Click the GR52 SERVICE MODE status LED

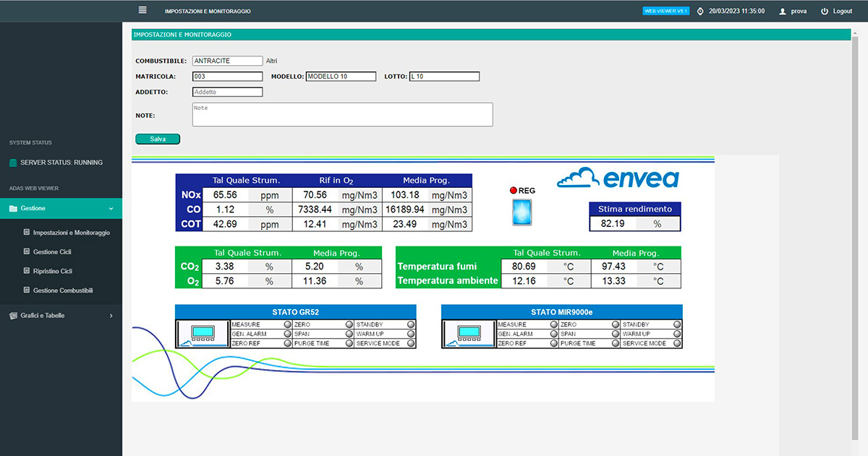[x=411, y=344]
